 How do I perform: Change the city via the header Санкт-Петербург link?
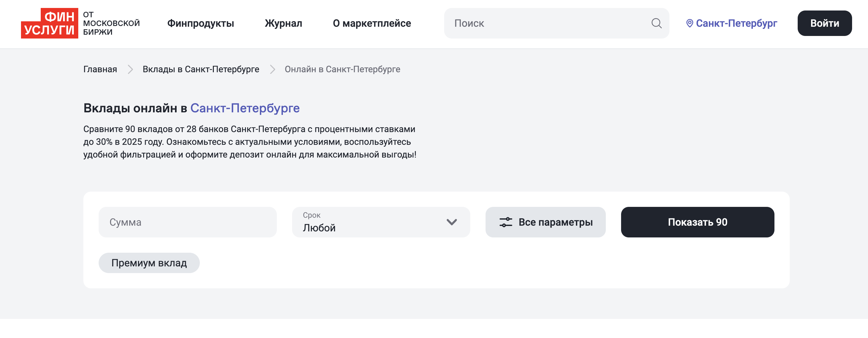pos(736,23)
